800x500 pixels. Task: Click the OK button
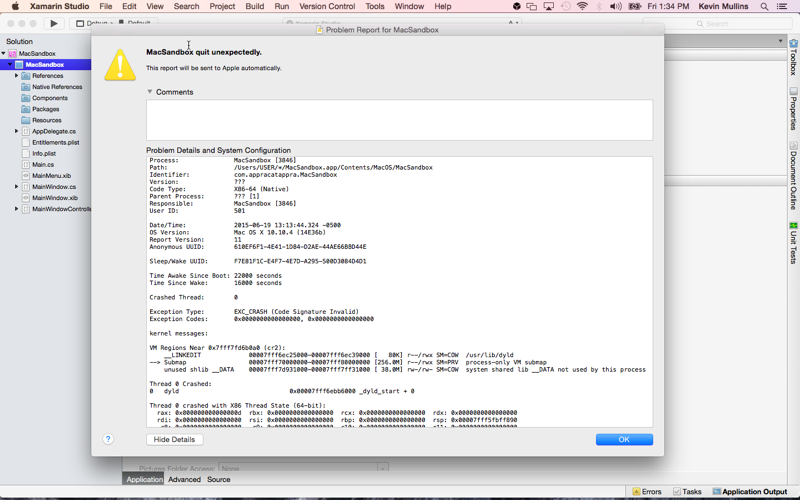624,439
